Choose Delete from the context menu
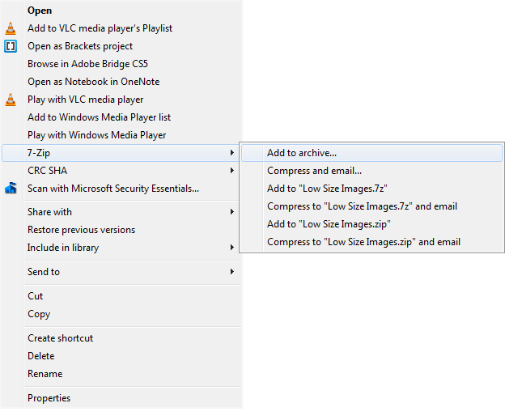 (x=121, y=356)
